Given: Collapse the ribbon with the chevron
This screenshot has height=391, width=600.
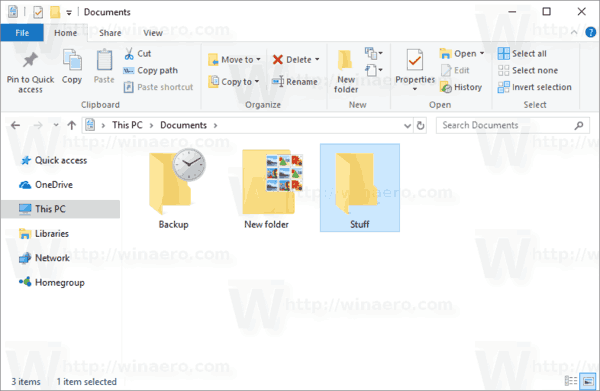Looking at the screenshot, I should pyautogui.click(x=574, y=33).
